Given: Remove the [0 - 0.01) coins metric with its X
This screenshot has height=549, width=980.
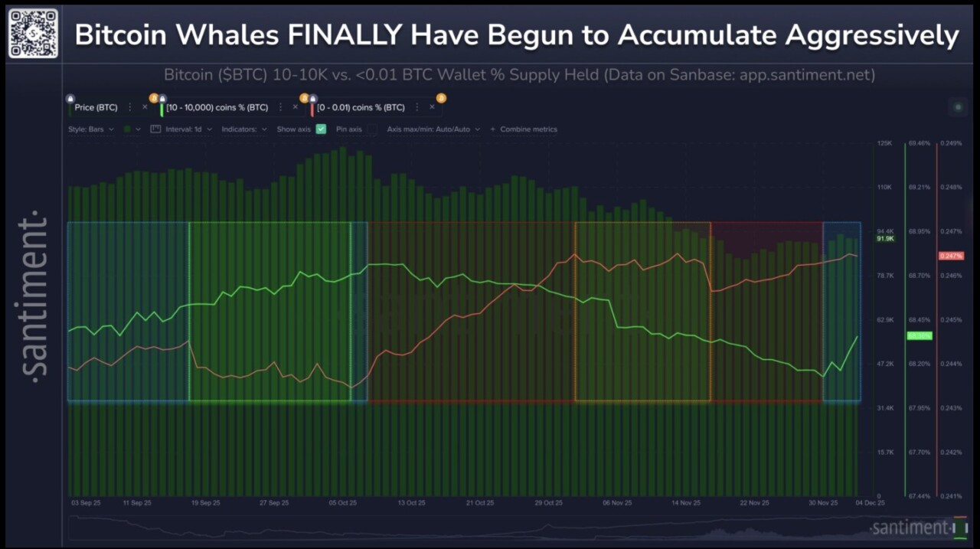Looking at the screenshot, I should click(432, 107).
